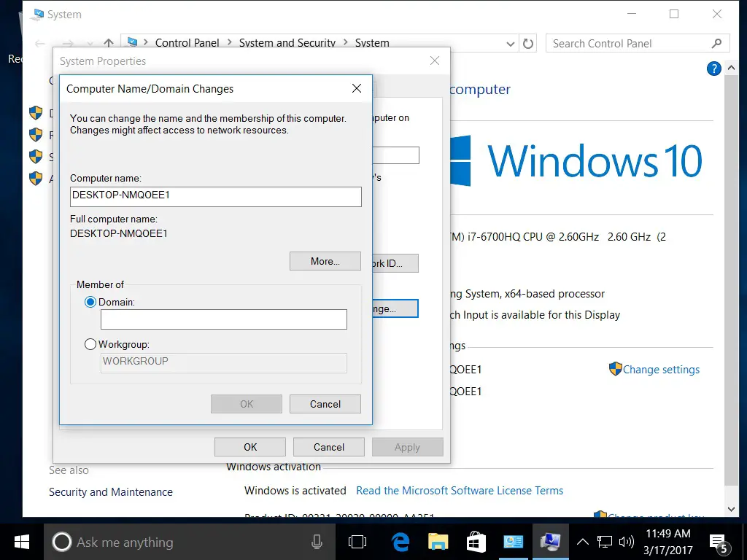
Task: Click System and Security in the breadcrumb
Action: 287,43
